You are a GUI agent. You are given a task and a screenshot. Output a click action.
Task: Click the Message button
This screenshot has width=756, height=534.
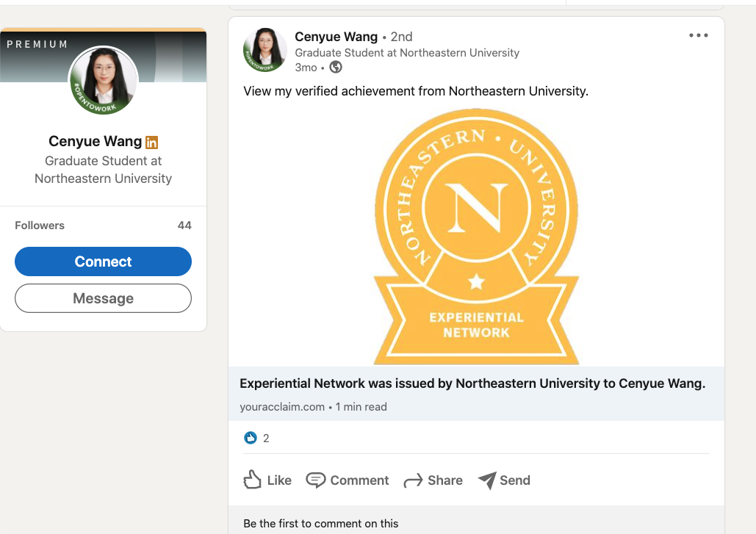[103, 298]
